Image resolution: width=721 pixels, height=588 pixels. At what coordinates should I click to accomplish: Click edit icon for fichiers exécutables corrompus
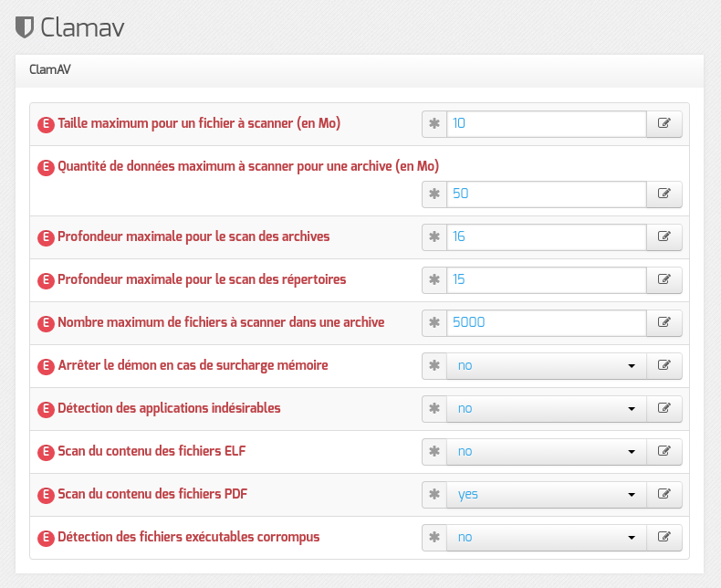pyautogui.click(x=664, y=538)
